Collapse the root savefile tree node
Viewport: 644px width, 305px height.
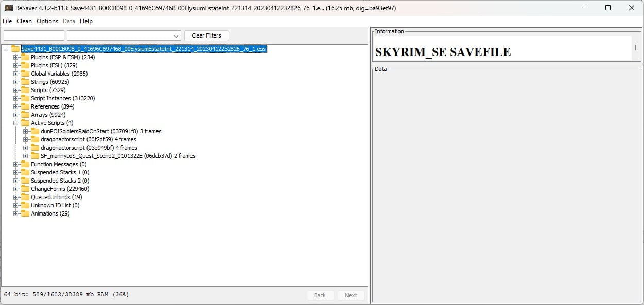(x=6, y=49)
